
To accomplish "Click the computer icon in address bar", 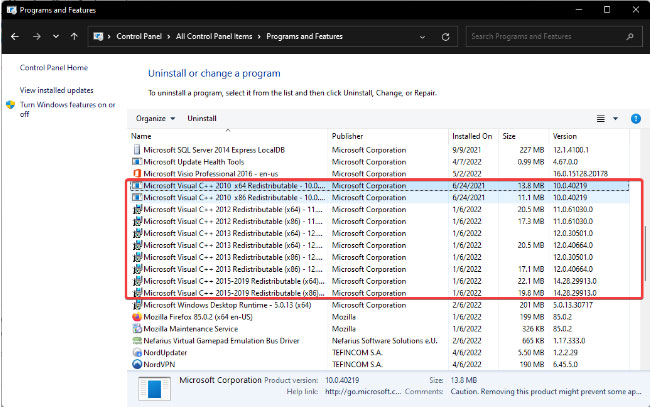I will point(98,36).
